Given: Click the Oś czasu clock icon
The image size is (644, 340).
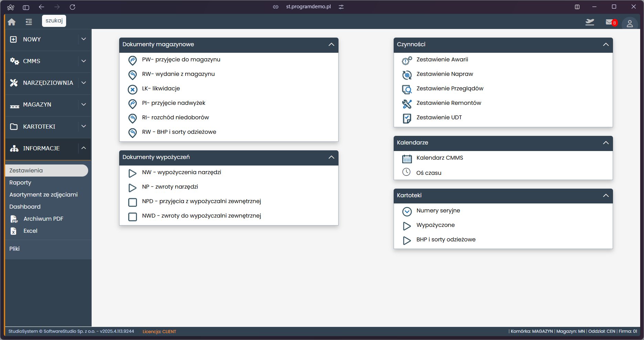Looking at the screenshot, I should (406, 172).
